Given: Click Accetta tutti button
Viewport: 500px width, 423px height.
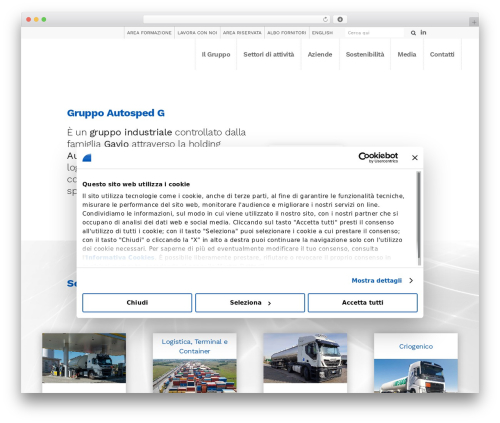Looking at the screenshot, I should pos(362,303).
